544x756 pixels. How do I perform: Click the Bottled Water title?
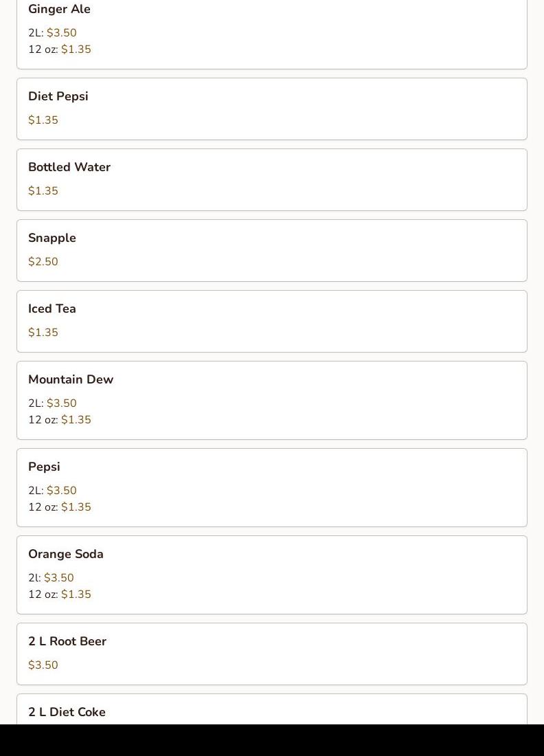(69, 167)
